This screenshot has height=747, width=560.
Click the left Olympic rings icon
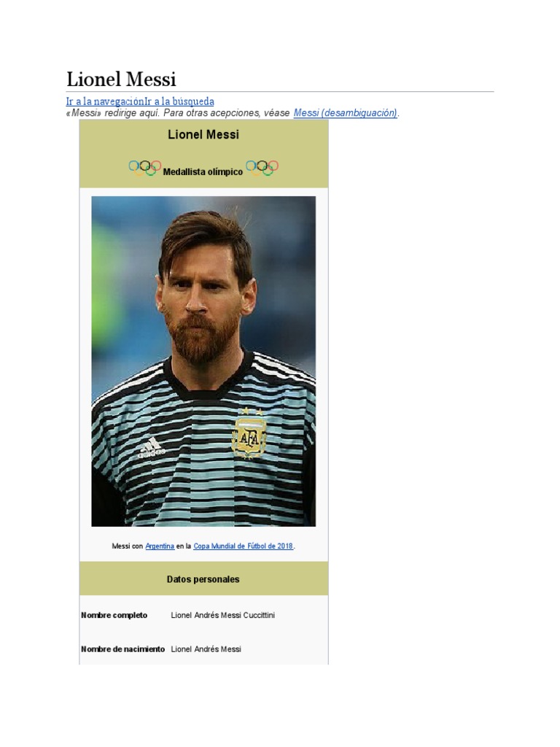coord(145,168)
